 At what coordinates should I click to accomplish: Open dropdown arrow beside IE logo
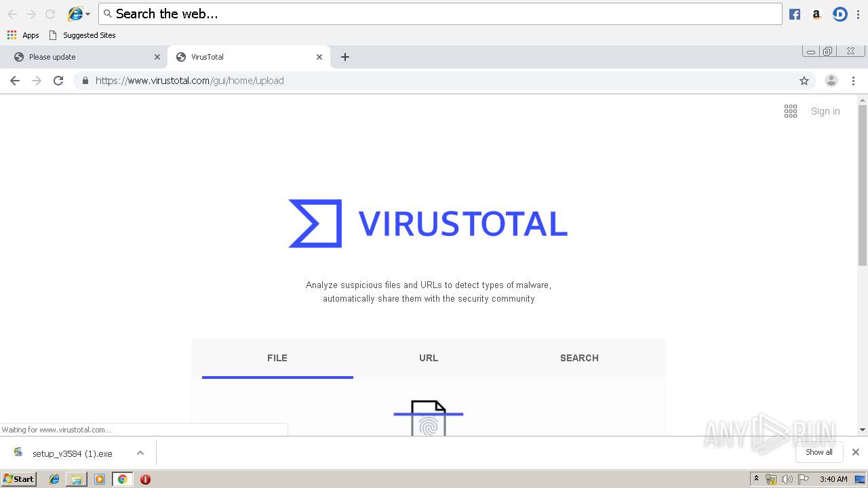(x=88, y=14)
